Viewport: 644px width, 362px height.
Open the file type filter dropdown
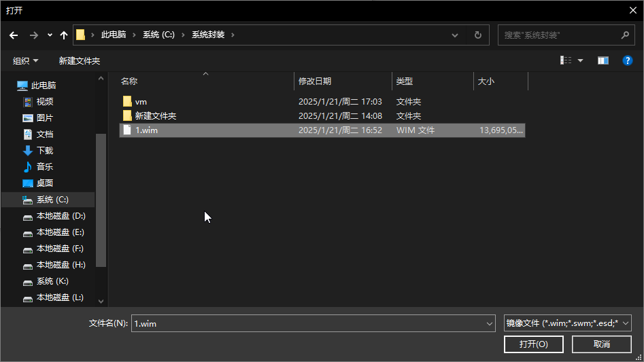[x=568, y=323]
